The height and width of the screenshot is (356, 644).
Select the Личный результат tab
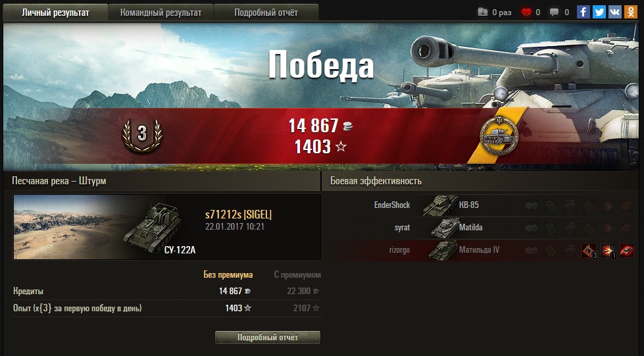click(55, 13)
